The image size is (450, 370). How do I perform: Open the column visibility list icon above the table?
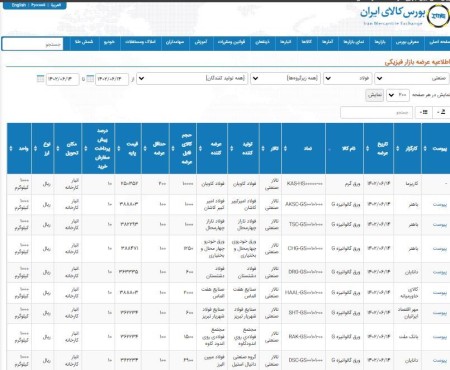point(424,112)
